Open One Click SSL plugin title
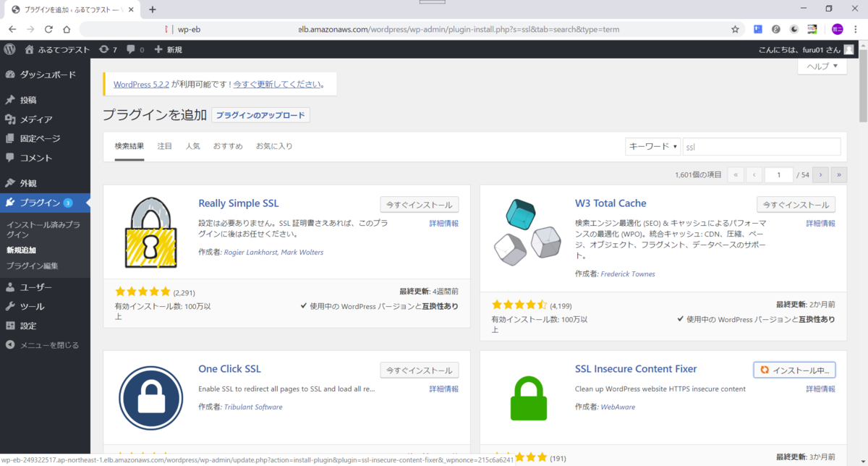The image size is (868, 466). click(229, 369)
